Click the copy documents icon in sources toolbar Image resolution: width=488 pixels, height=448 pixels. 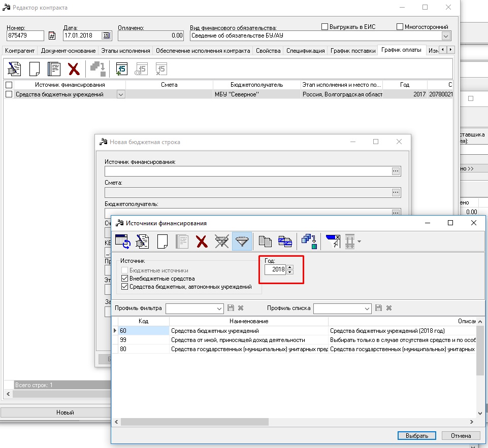pyautogui.click(x=265, y=242)
